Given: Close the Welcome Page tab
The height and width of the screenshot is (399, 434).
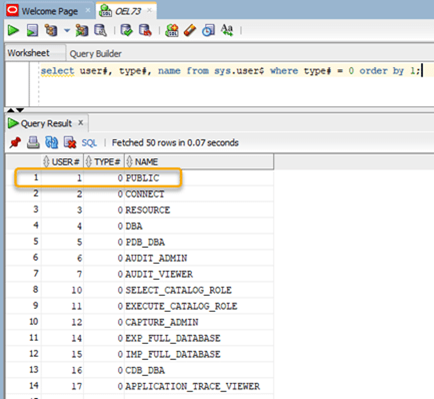Looking at the screenshot, I should (88, 10).
